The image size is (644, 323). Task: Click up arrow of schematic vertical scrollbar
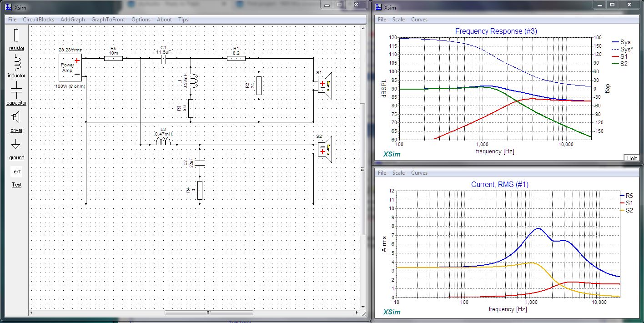[363, 28]
